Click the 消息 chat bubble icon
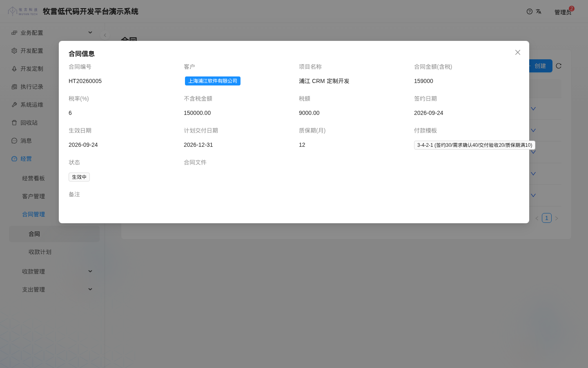This screenshot has height=368, width=588. 14,141
